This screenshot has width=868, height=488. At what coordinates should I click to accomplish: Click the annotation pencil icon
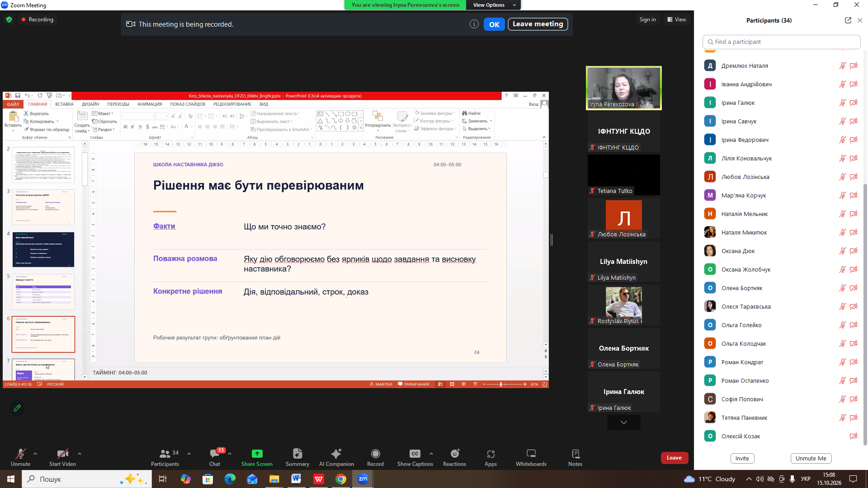(17, 408)
